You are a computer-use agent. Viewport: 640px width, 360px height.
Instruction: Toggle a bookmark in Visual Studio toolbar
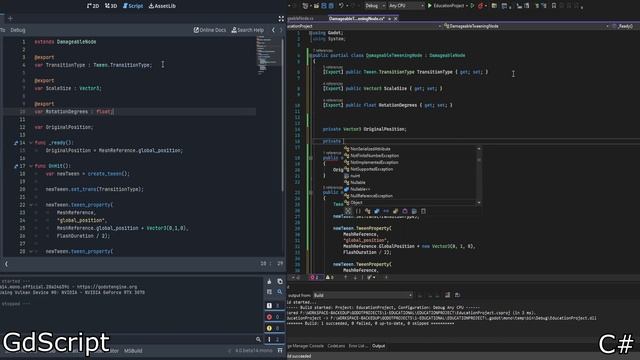[554, 6]
